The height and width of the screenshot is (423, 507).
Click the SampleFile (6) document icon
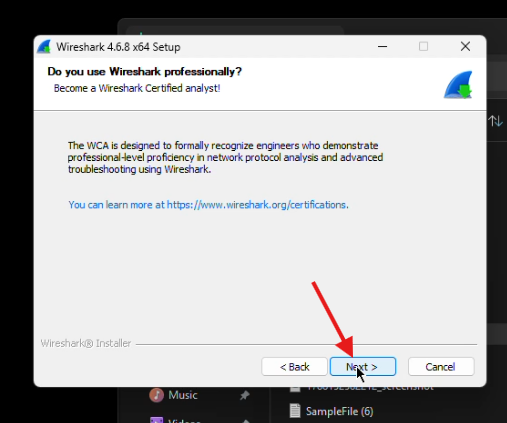click(x=295, y=411)
